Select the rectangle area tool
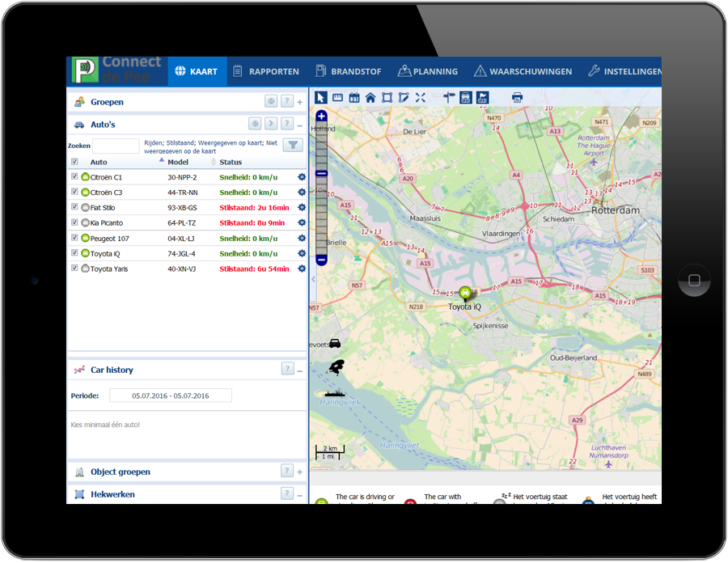Viewport: 728px width, 563px height. coord(387,97)
